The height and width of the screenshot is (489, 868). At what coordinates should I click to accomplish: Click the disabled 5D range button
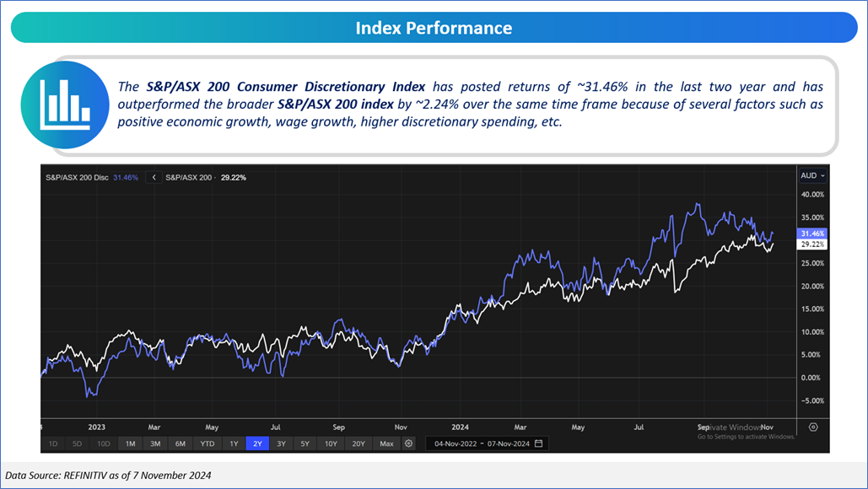[77, 443]
